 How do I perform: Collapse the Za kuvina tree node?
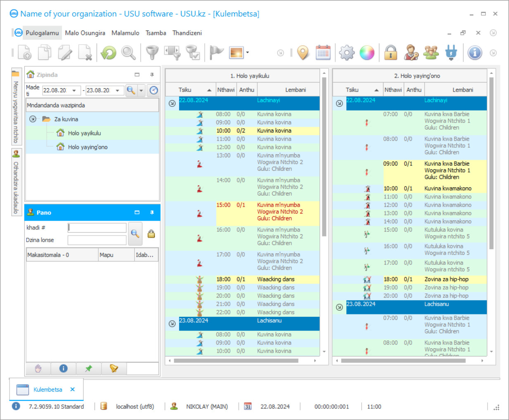(33, 119)
